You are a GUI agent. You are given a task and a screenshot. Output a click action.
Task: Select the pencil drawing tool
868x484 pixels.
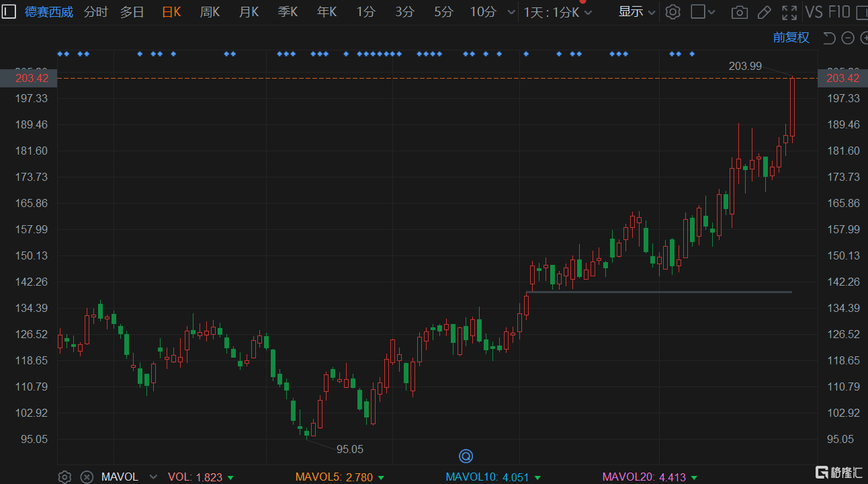764,12
